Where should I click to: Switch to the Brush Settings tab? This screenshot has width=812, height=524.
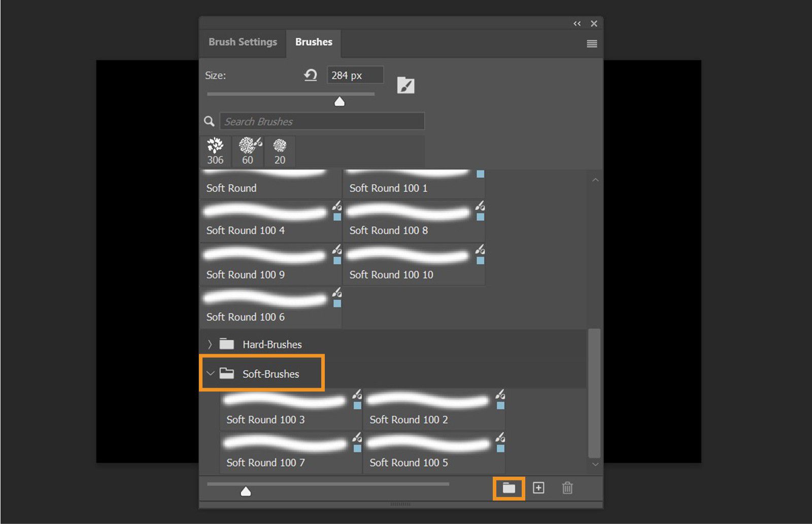pos(243,42)
